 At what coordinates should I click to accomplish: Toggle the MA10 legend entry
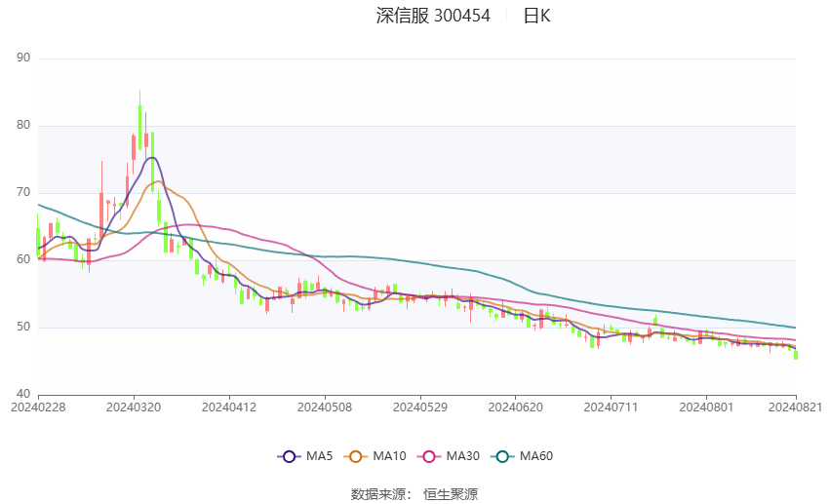(x=375, y=456)
